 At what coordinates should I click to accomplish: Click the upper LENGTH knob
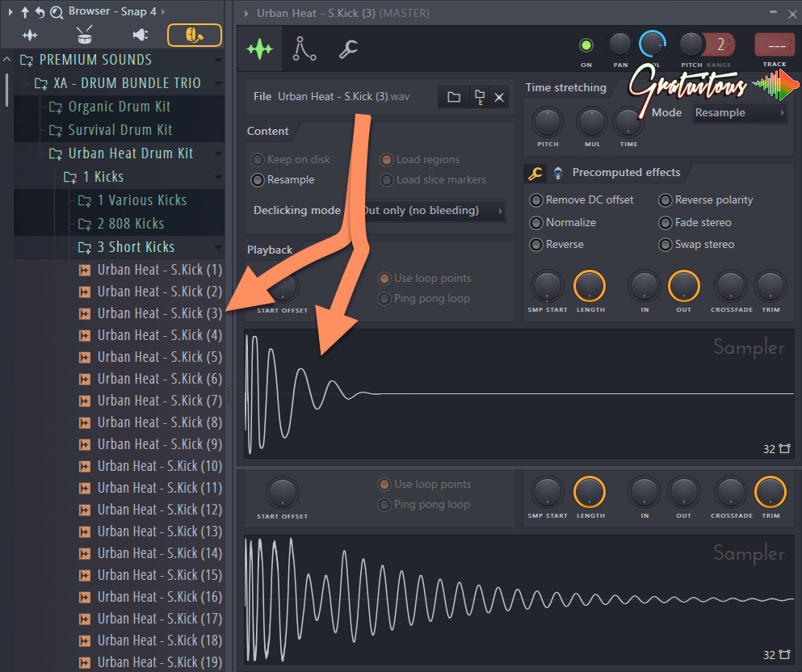coord(590,287)
